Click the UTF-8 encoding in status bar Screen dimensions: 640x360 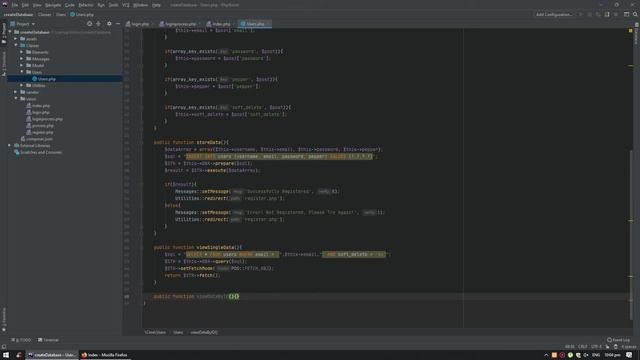pyautogui.click(x=596, y=347)
